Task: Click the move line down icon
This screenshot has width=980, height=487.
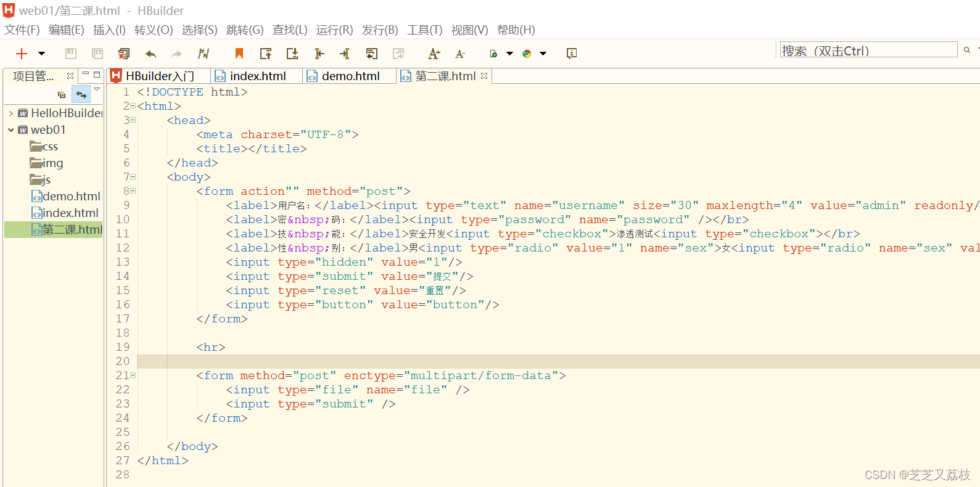Action: [x=292, y=54]
